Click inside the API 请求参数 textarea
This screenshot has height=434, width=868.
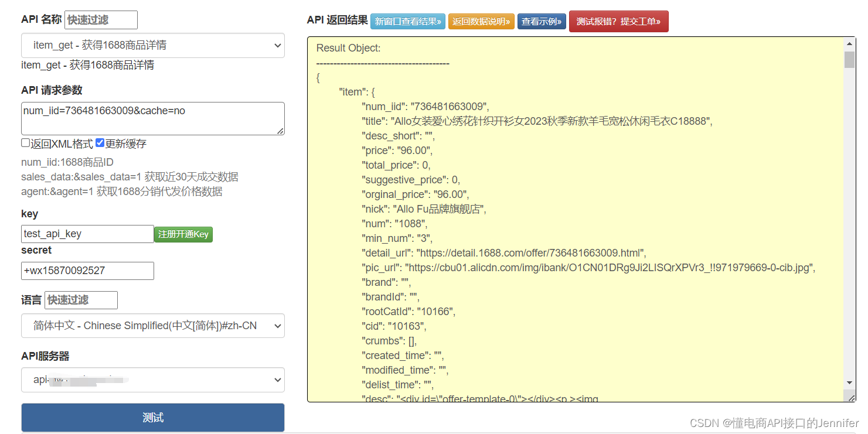(152, 117)
